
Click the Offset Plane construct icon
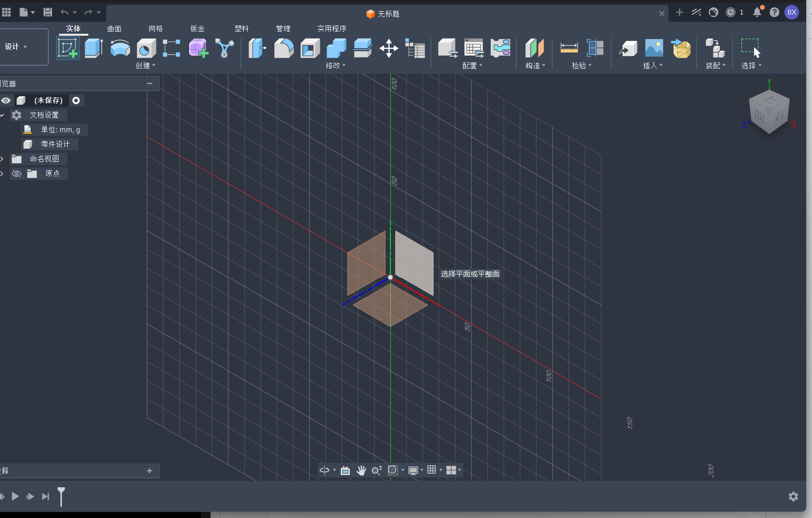click(534, 48)
